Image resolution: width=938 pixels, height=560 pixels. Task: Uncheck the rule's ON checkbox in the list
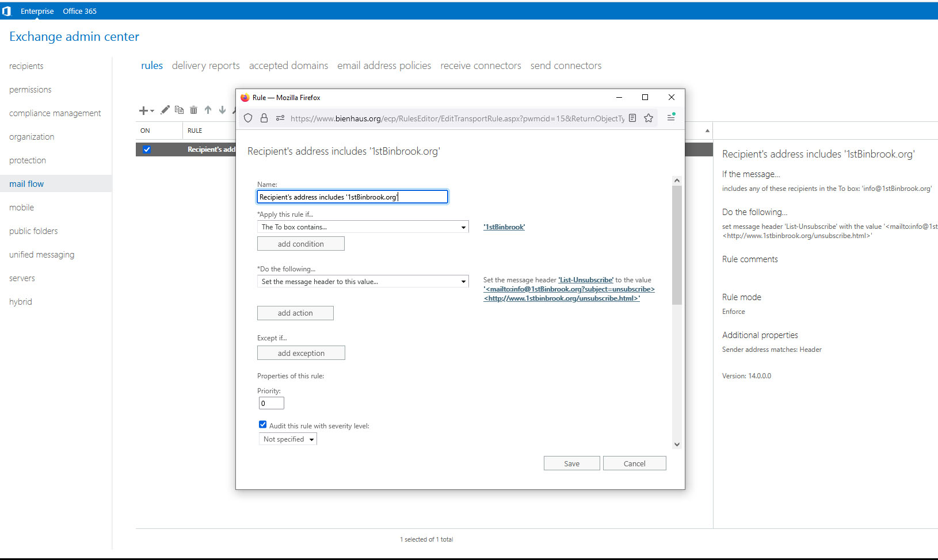[147, 149]
